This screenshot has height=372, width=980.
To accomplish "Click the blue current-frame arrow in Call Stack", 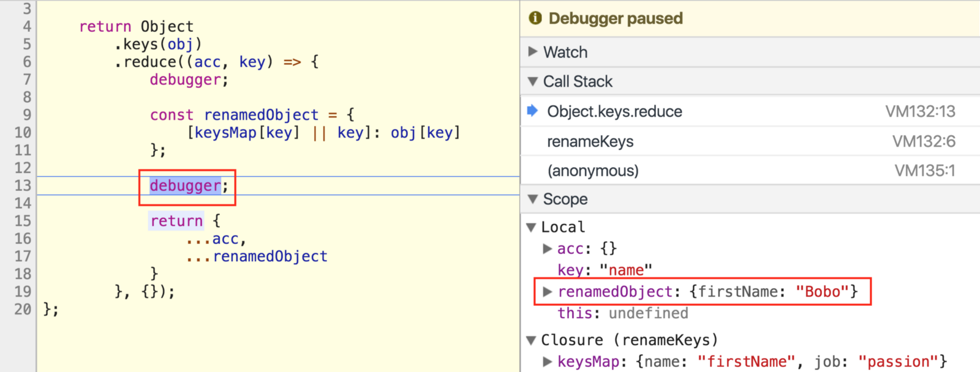I will (x=532, y=111).
